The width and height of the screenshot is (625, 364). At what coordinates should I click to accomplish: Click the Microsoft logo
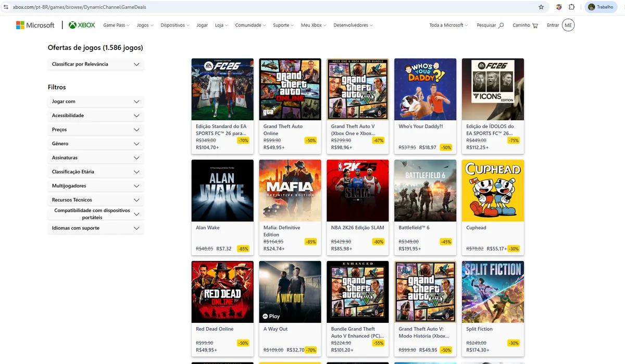tap(35, 25)
